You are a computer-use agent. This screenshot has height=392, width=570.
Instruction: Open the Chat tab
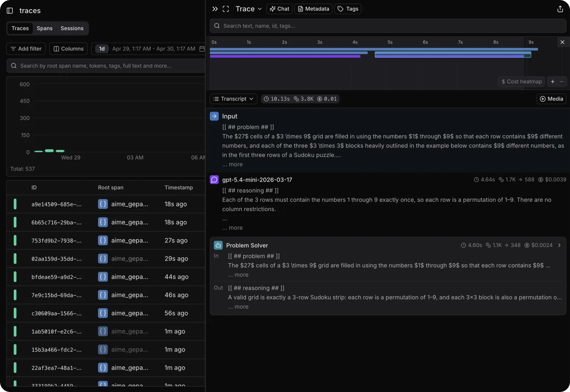point(279,9)
